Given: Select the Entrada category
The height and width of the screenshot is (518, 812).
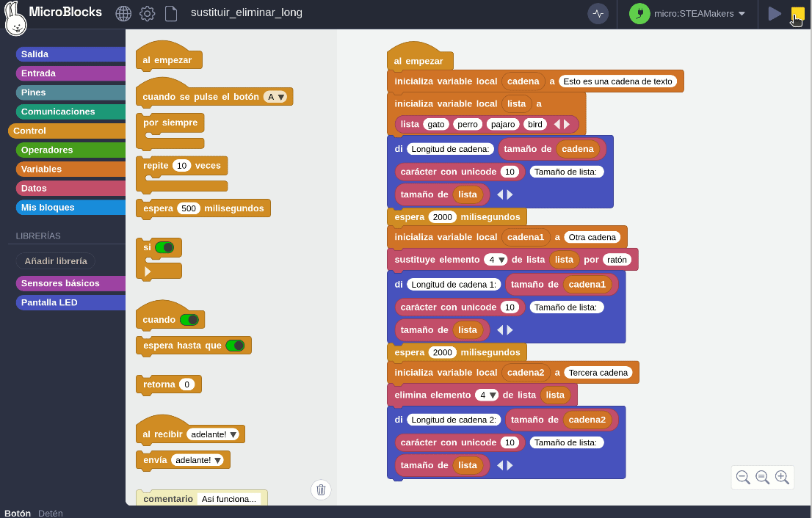Looking at the screenshot, I should coord(70,73).
